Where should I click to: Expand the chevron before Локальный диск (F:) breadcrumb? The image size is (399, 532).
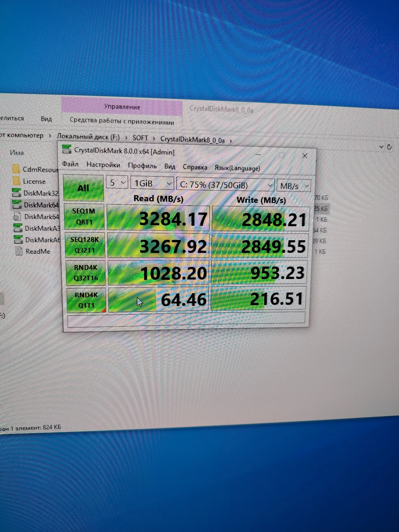pos(50,136)
